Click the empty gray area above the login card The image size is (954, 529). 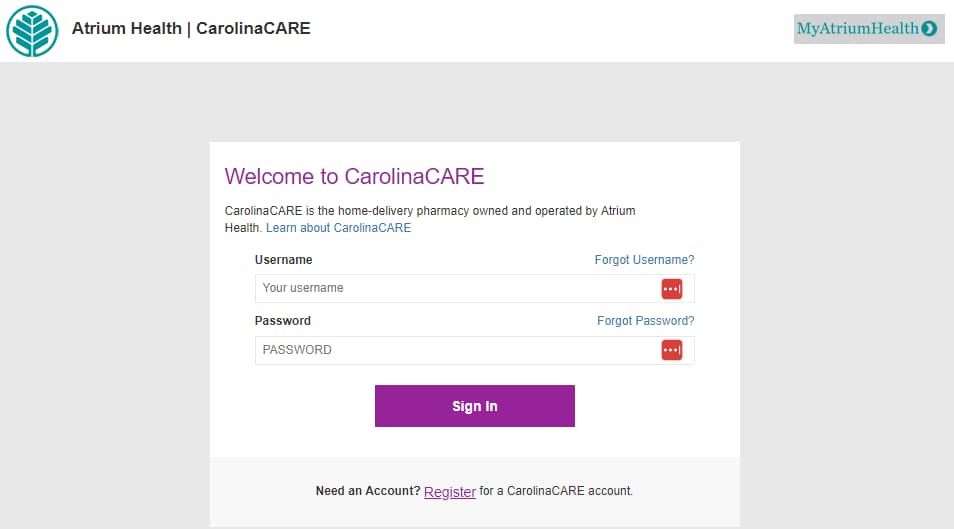coord(475,102)
